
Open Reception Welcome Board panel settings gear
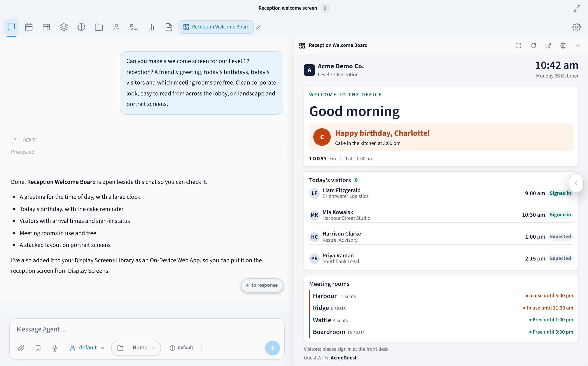[x=563, y=46]
